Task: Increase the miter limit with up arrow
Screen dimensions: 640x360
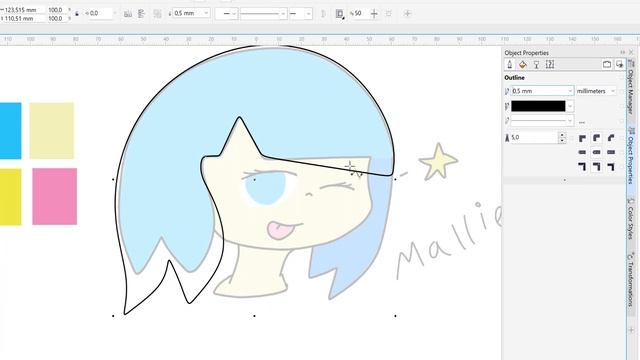Action: tap(562, 135)
